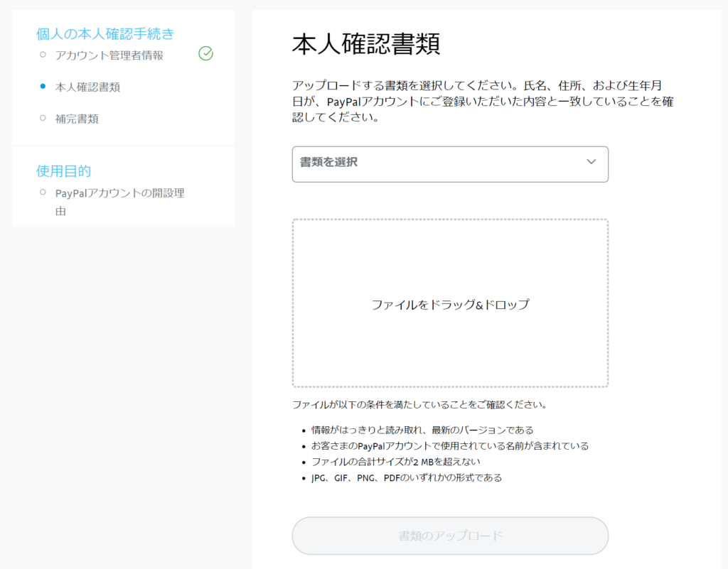The width and height of the screenshot is (728, 569).
Task: Open the 補完書類 sidebar step
Action: coord(77,119)
